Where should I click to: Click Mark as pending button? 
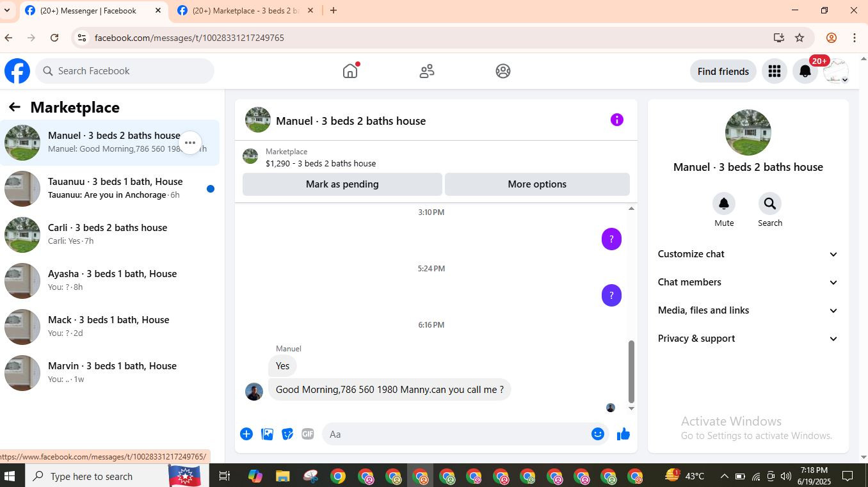[x=342, y=184]
